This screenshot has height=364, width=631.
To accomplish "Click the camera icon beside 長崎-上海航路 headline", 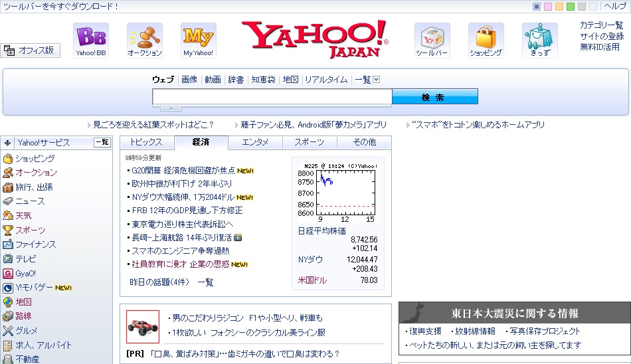I will [238, 238].
